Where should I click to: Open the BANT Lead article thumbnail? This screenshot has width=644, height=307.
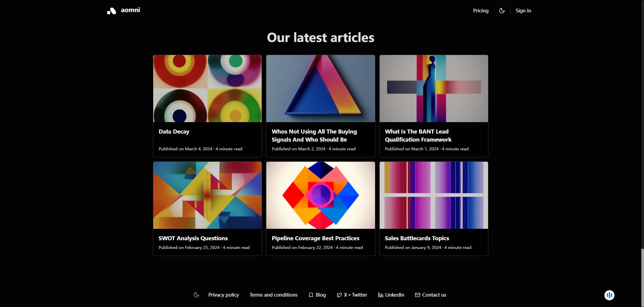(434, 89)
